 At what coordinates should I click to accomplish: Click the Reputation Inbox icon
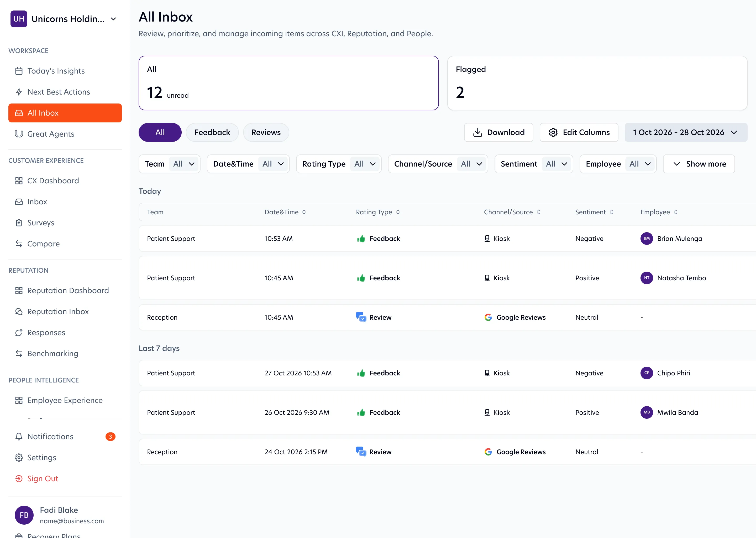(x=19, y=311)
